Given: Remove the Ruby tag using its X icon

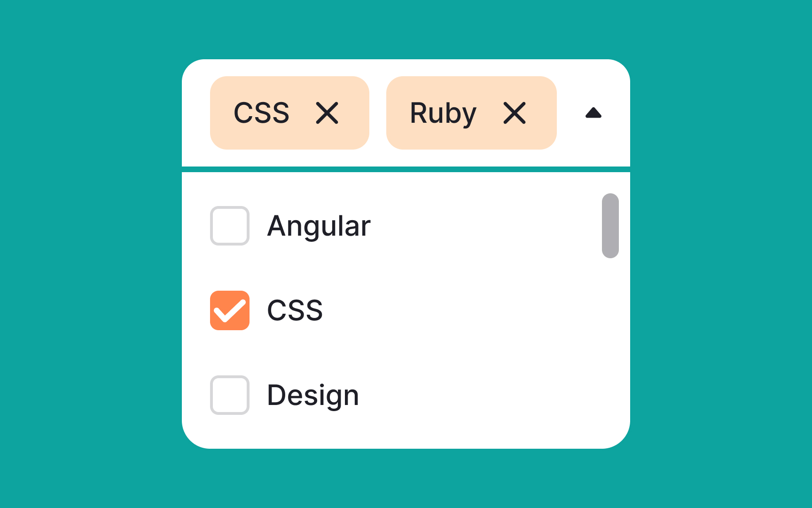Looking at the screenshot, I should (514, 113).
